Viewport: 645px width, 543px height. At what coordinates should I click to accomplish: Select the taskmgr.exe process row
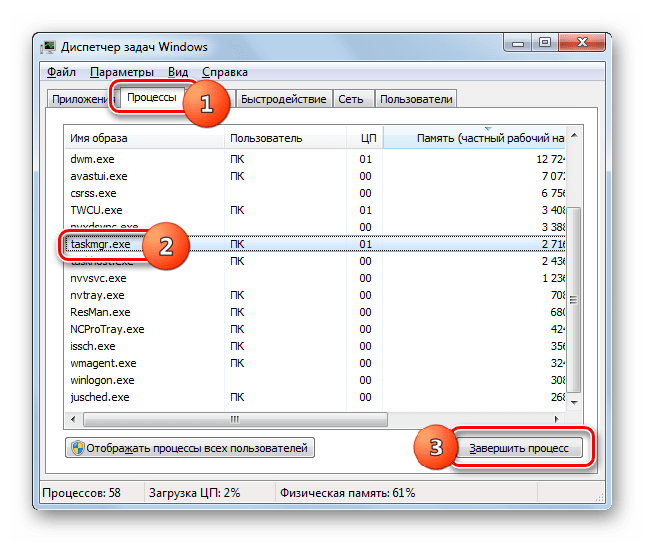315,244
